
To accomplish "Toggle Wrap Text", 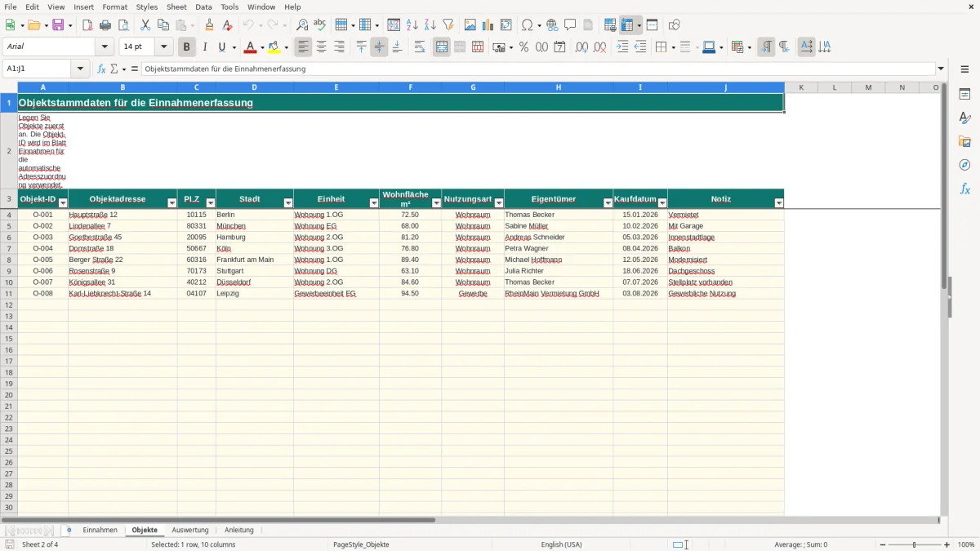I will [419, 47].
